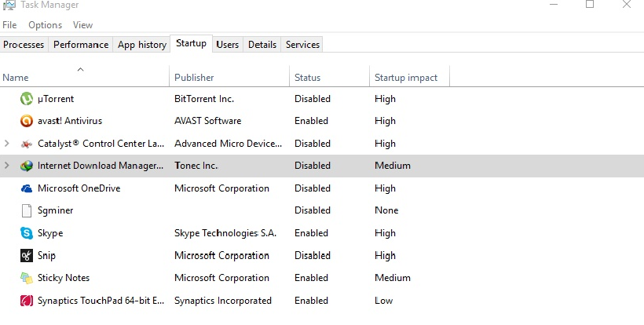The width and height of the screenshot is (644, 325).
Task: Select the Snip name text
Action: pos(46,256)
